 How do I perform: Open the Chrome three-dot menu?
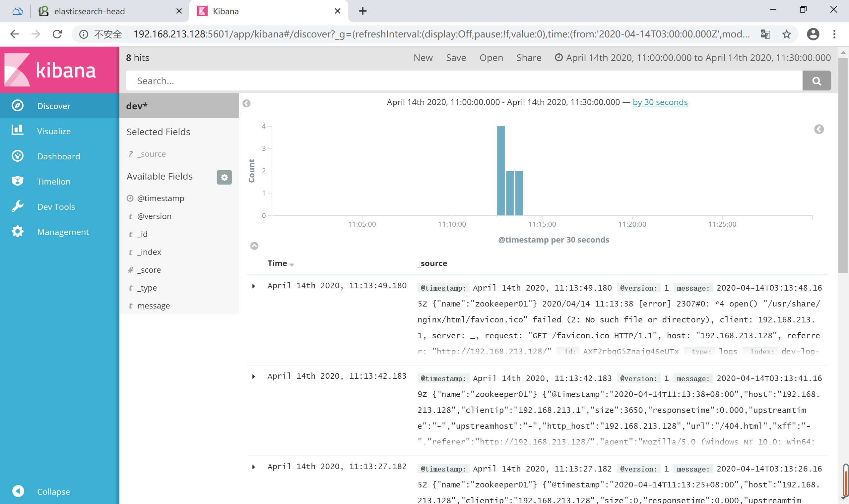pyautogui.click(x=834, y=34)
